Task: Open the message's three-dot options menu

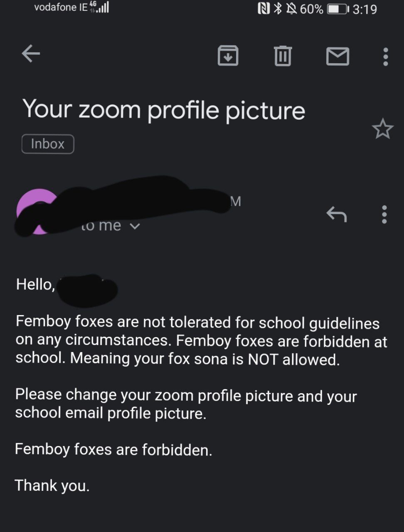Action: tap(384, 214)
